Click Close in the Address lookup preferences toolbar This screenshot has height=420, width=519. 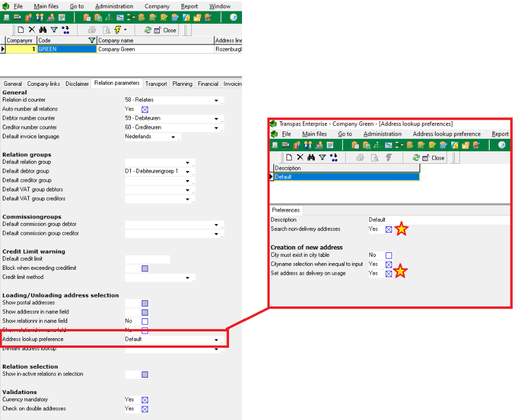(433, 158)
